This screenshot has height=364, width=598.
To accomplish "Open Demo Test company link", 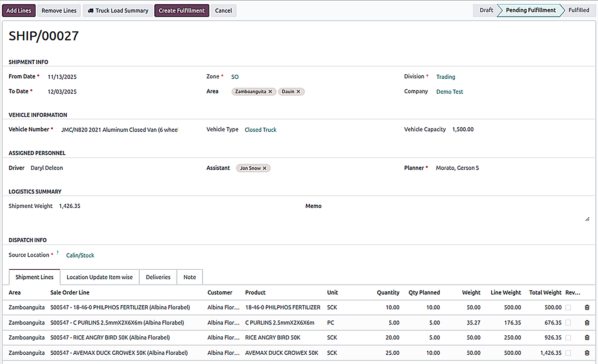I will tap(449, 92).
